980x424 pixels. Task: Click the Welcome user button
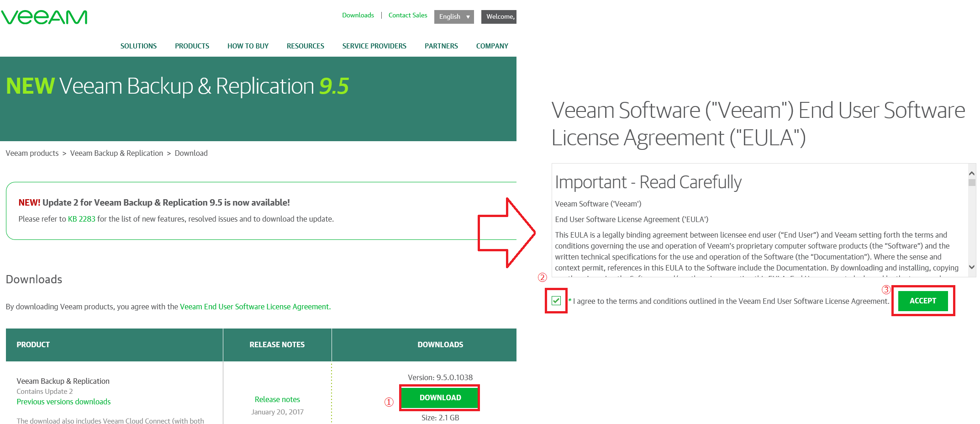(x=499, y=17)
